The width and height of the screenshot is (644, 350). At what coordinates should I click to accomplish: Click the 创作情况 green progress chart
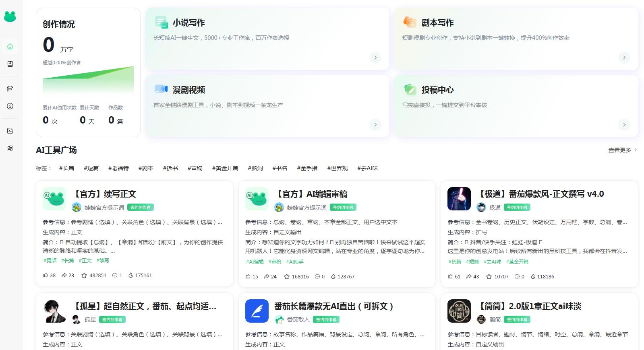click(x=88, y=80)
